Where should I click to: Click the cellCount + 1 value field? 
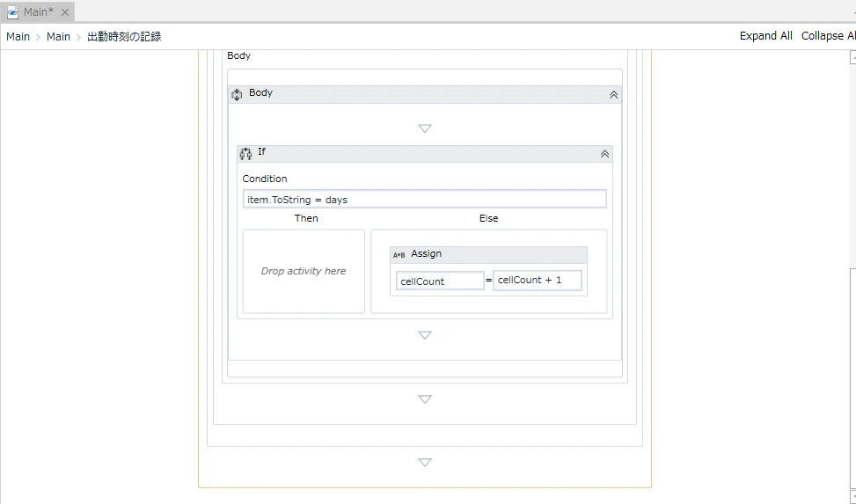(x=538, y=280)
